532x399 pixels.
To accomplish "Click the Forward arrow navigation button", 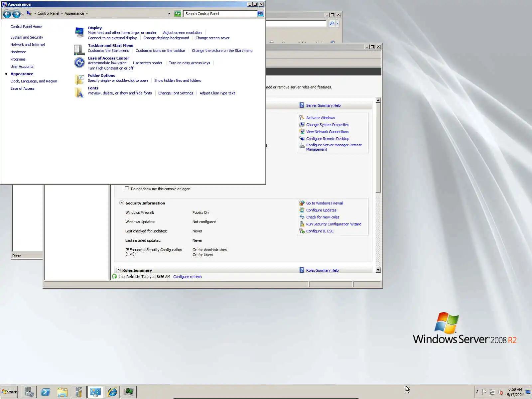I will (x=16, y=14).
